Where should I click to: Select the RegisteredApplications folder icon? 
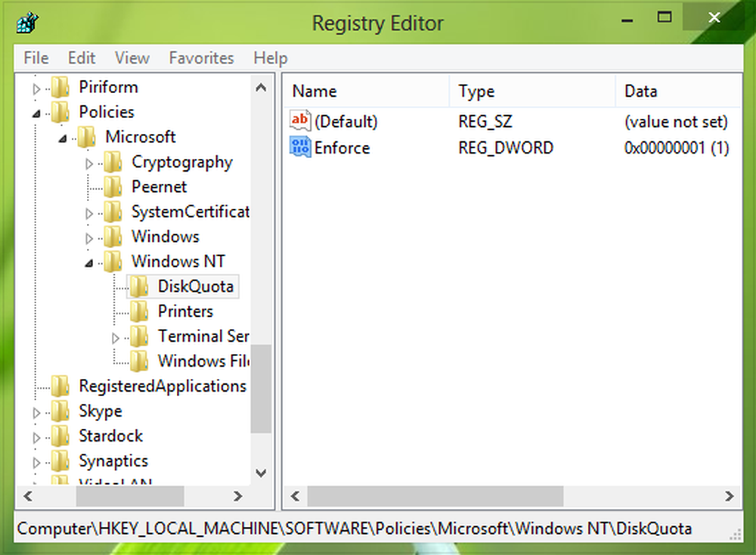(x=60, y=386)
